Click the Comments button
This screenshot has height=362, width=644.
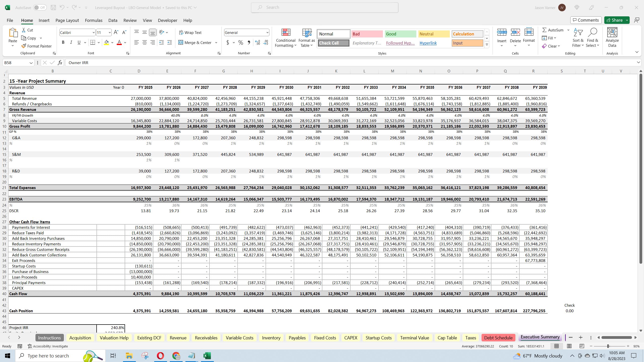[x=586, y=20]
